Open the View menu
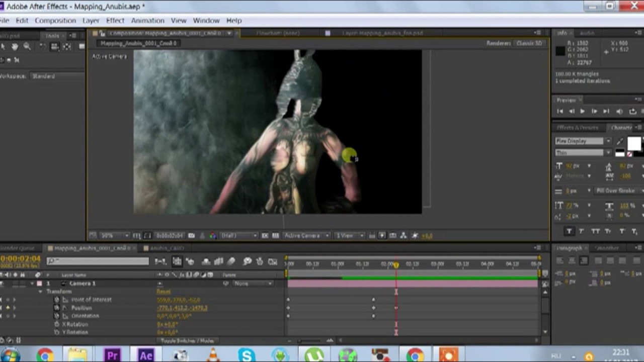The width and height of the screenshot is (644, 362). 179,21
